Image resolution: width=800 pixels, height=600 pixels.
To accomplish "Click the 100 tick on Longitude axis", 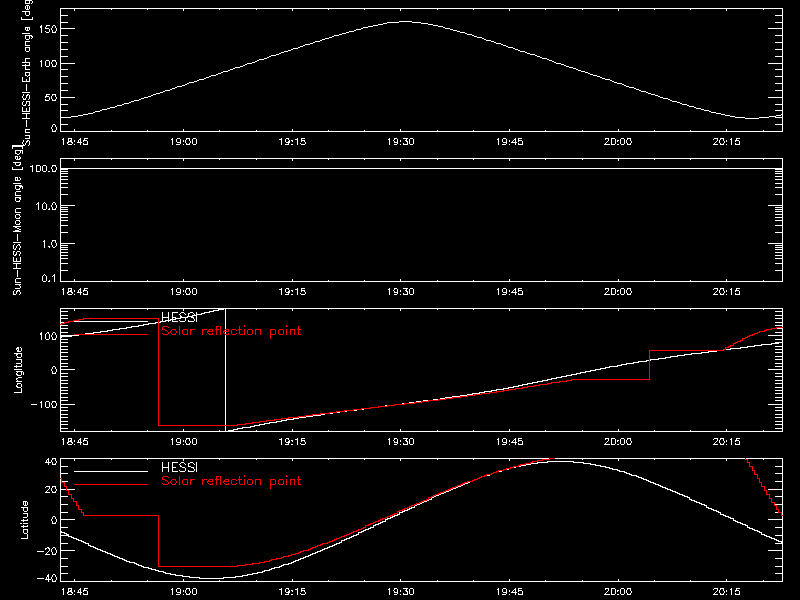I will coord(48,336).
